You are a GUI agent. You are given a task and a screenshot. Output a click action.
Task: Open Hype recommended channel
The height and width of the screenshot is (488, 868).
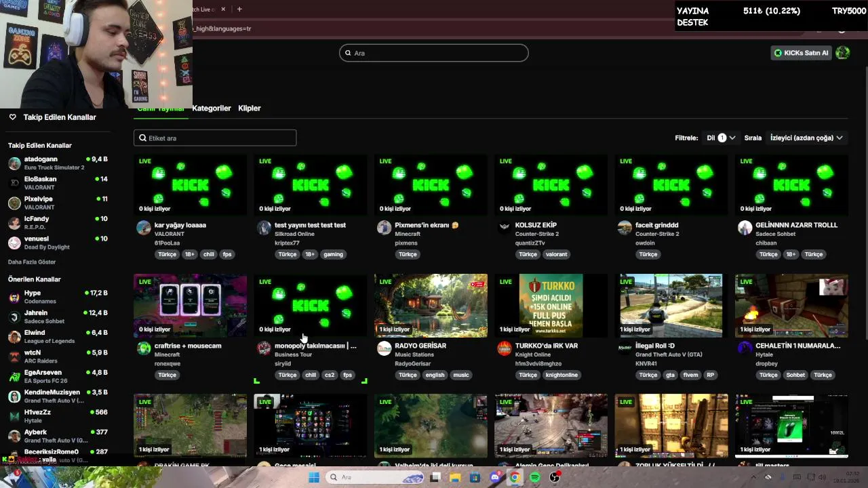coord(58,297)
